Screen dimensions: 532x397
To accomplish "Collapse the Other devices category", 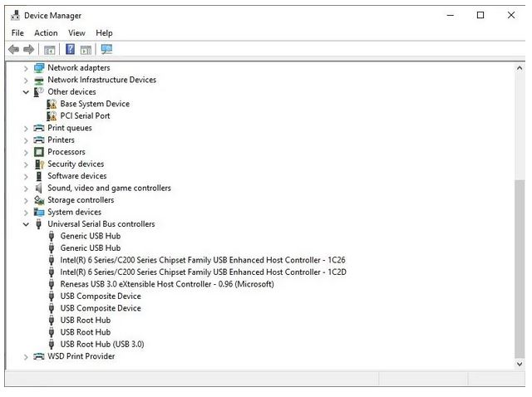I will [26, 92].
